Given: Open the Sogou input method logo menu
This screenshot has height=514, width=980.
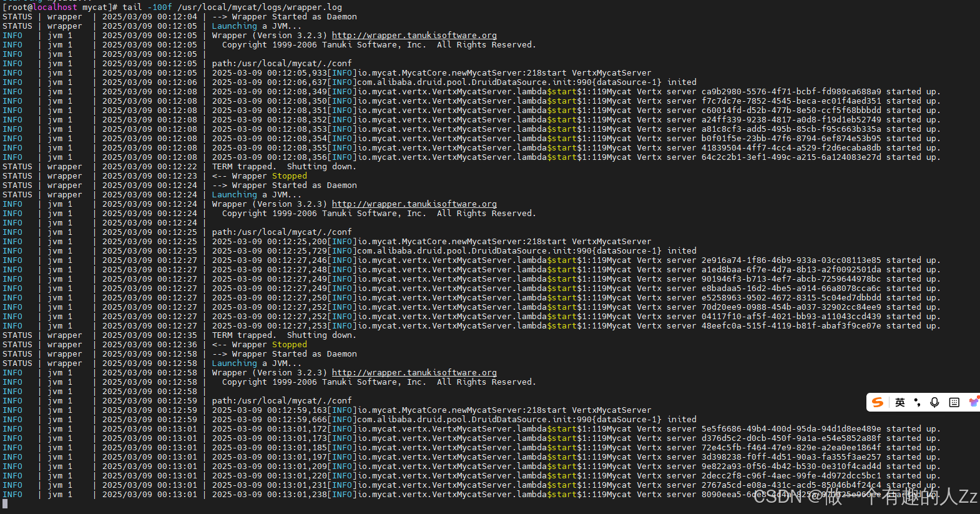Looking at the screenshot, I should pyautogui.click(x=878, y=402).
